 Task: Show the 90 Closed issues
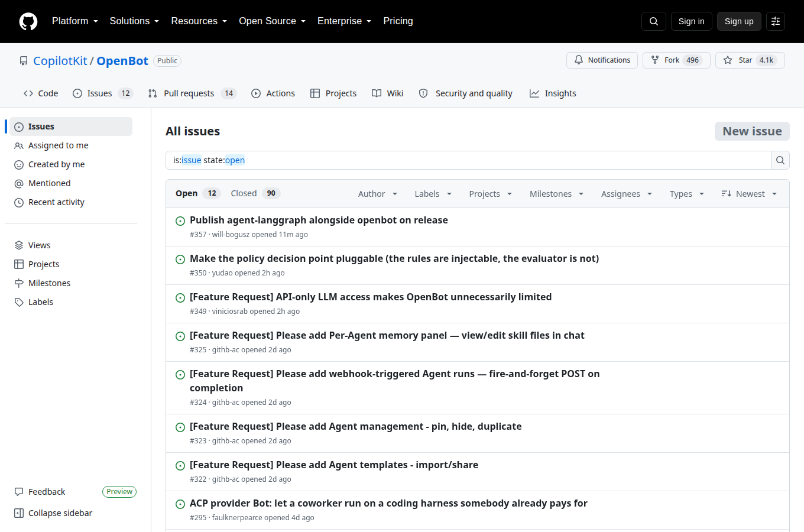pyautogui.click(x=255, y=193)
